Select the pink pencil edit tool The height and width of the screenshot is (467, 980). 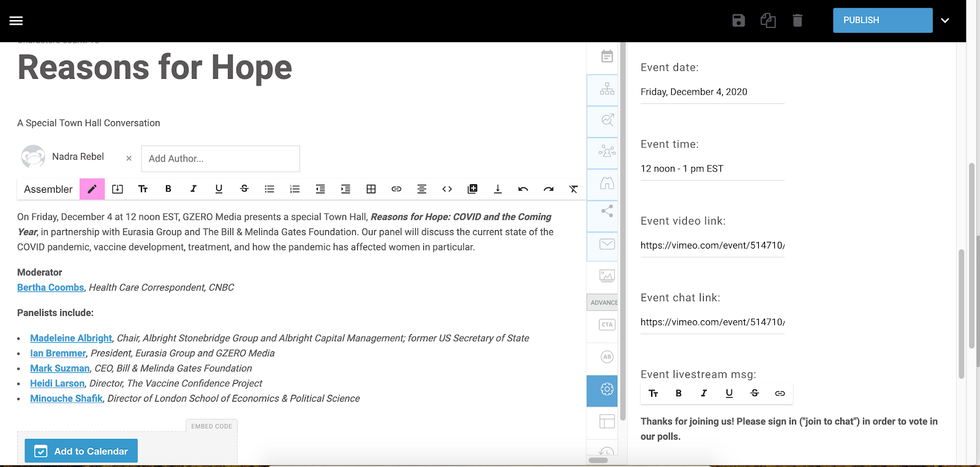92,189
